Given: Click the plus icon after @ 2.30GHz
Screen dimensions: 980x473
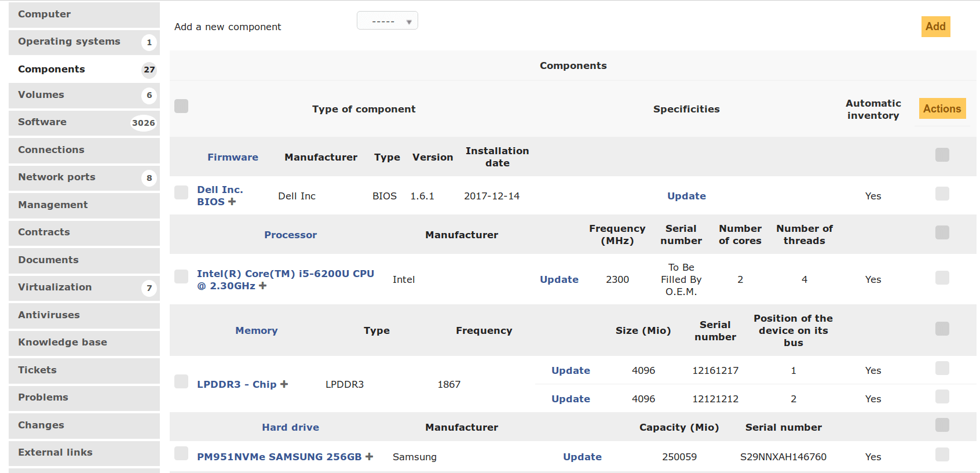Looking at the screenshot, I should [263, 286].
